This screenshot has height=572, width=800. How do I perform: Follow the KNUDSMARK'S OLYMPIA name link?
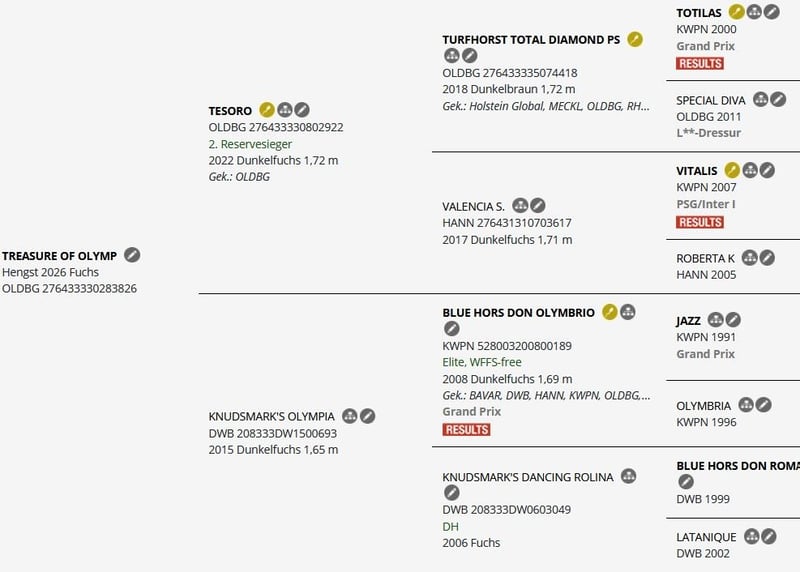click(271, 416)
